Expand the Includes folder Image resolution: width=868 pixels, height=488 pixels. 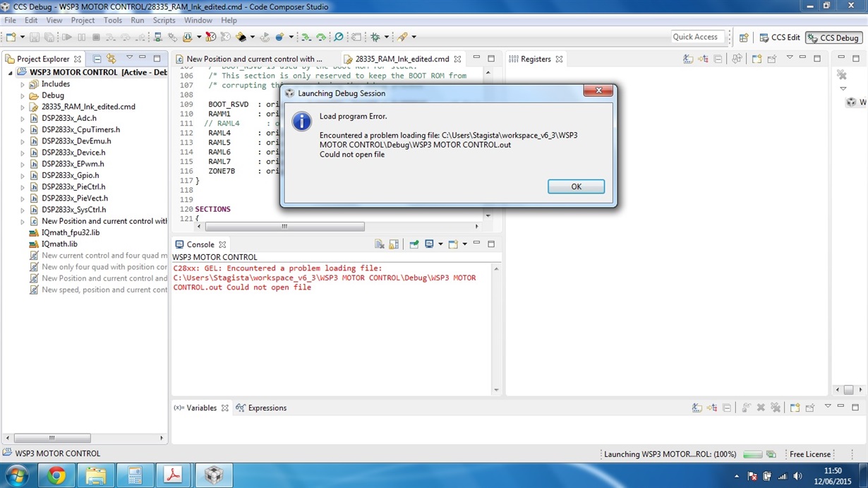tap(23, 84)
